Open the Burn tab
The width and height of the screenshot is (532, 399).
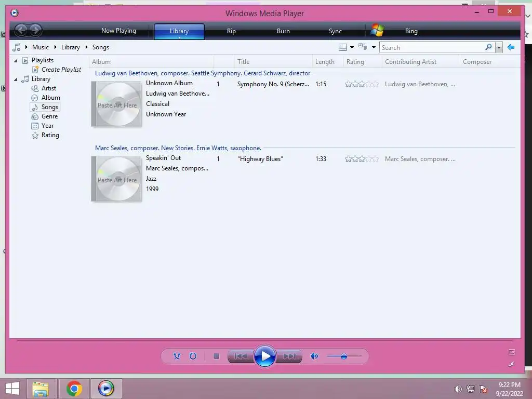click(x=283, y=31)
